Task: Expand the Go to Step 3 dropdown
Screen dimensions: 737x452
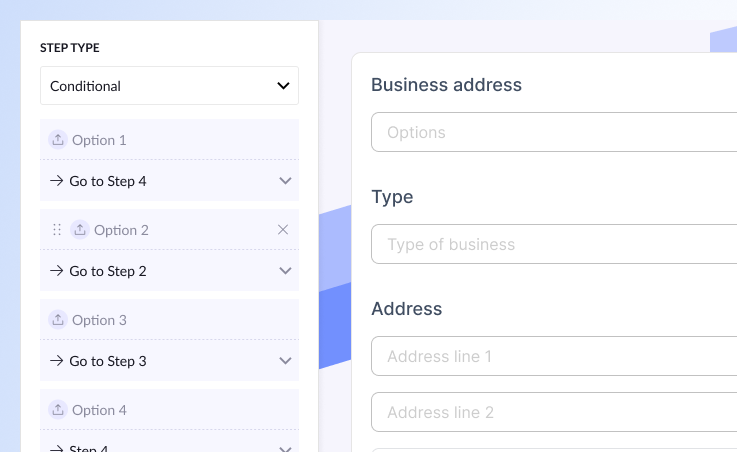Action: tap(285, 361)
